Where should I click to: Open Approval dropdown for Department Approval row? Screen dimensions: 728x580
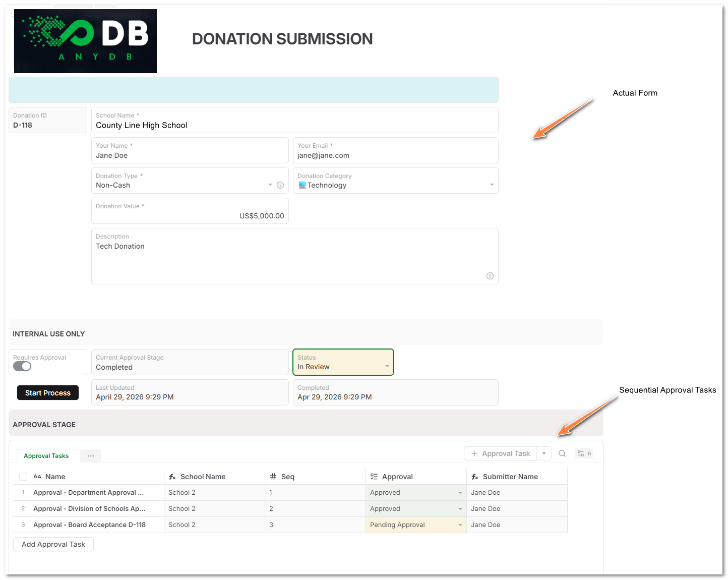(x=460, y=493)
